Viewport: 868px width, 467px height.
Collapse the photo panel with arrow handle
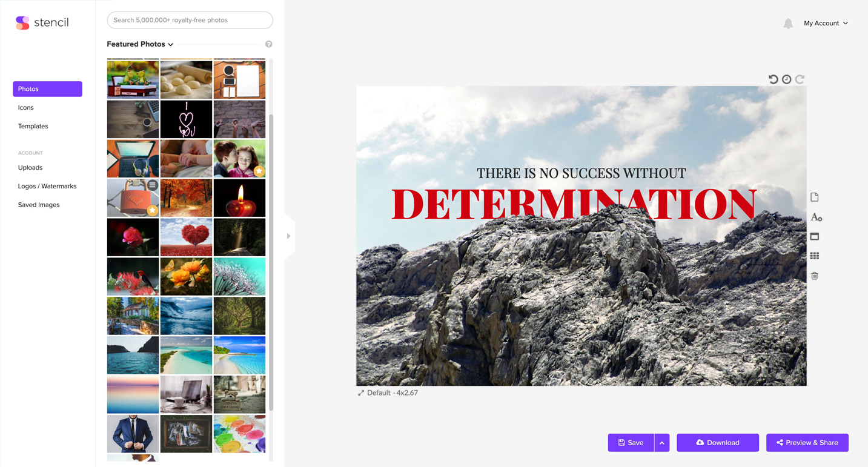click(288, 236)
